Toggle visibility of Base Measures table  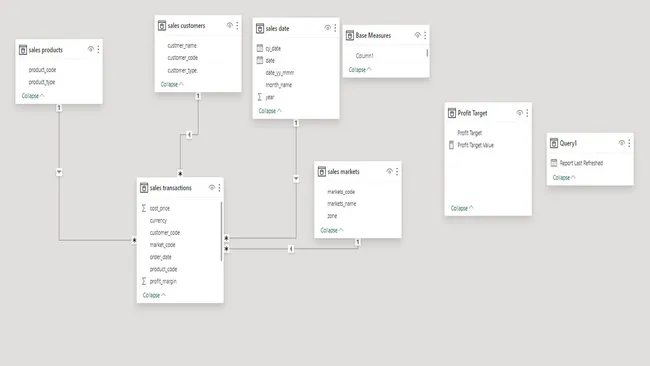417,35
